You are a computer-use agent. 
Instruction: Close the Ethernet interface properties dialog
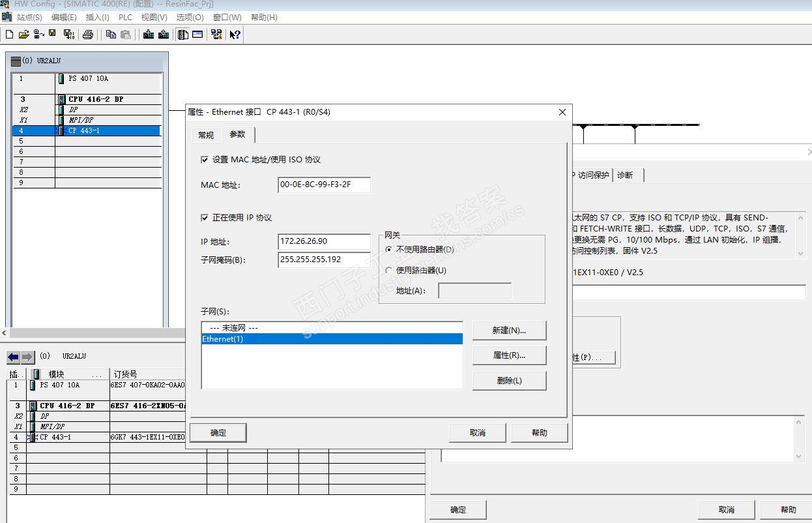562,112
